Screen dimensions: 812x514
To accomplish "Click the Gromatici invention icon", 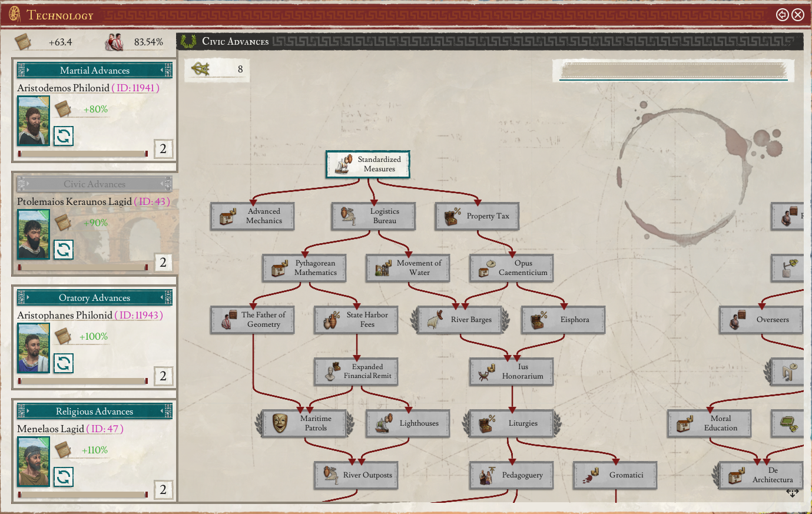I will [x=591, y=475].
